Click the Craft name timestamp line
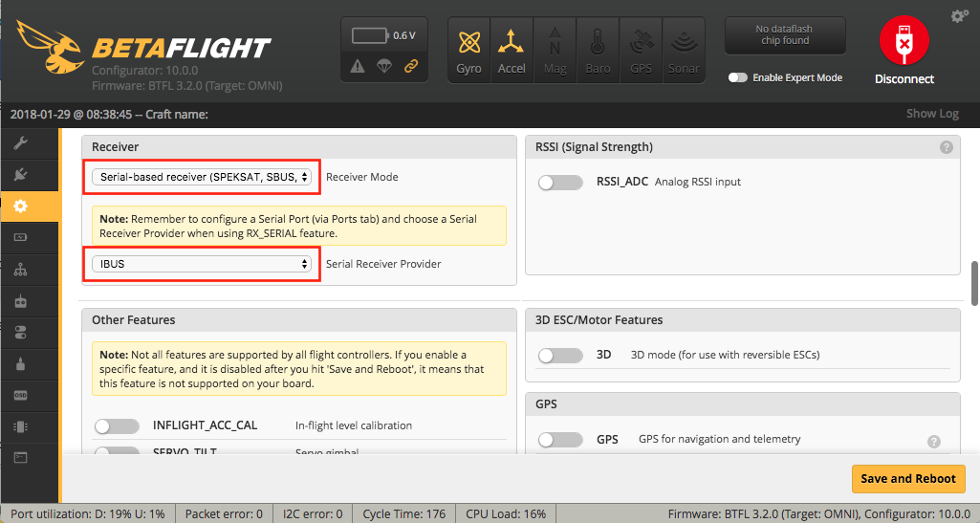This screenshot has height=523, width=980. click(x=109, y=115)
